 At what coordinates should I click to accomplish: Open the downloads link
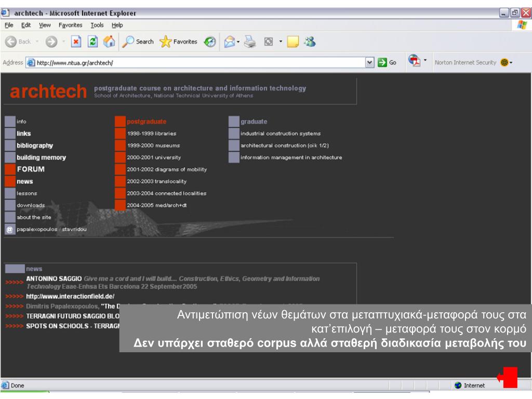click(x=31, y=205)
